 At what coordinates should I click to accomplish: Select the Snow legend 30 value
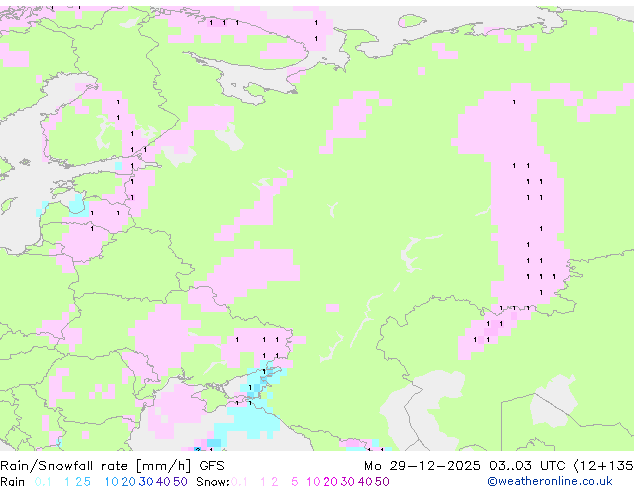pyautogui.click(x=348, y=482)
